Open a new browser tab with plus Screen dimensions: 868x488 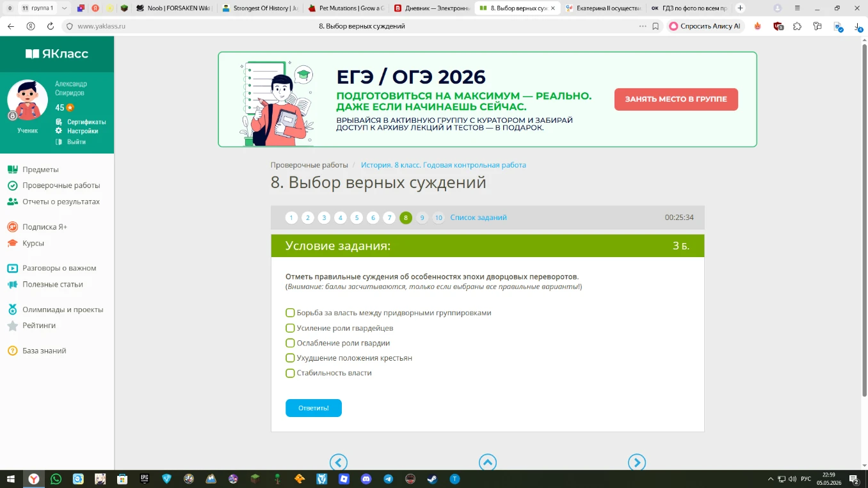[x=741, y=8]
